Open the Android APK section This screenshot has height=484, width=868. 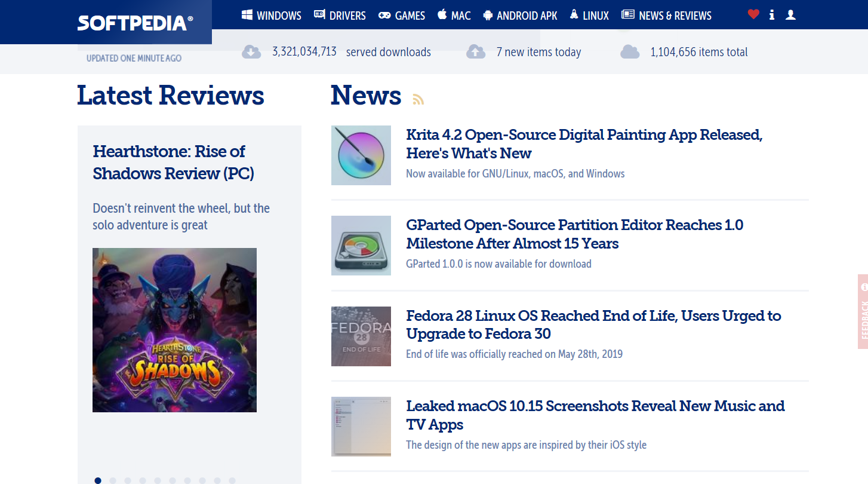520,16
